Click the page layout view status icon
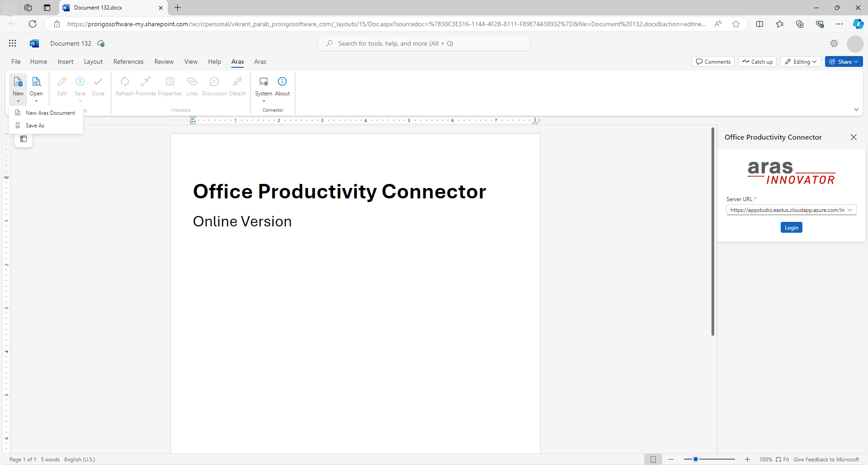Screen dimensions: 868x465 click(653, 459)
